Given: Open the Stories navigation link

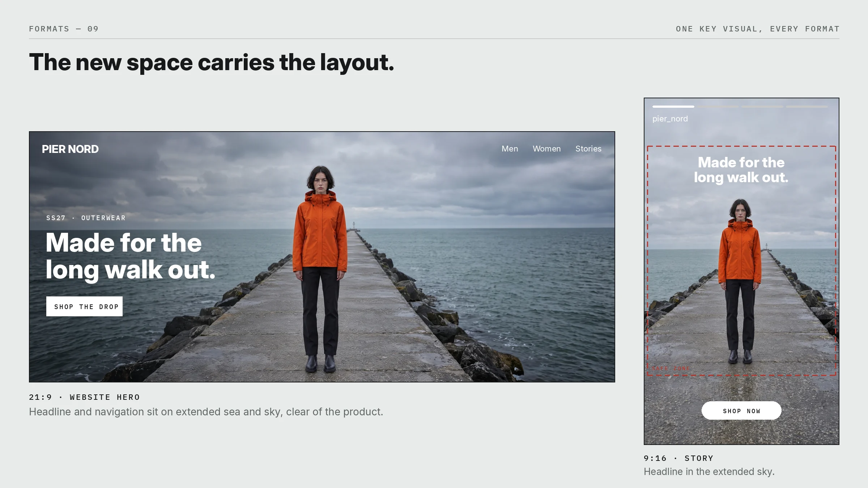Looking at the screenshot, I should click(x=588, y=149).
